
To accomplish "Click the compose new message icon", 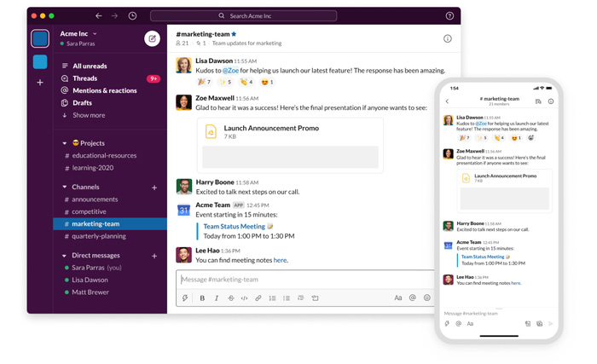I will (152, 38).
